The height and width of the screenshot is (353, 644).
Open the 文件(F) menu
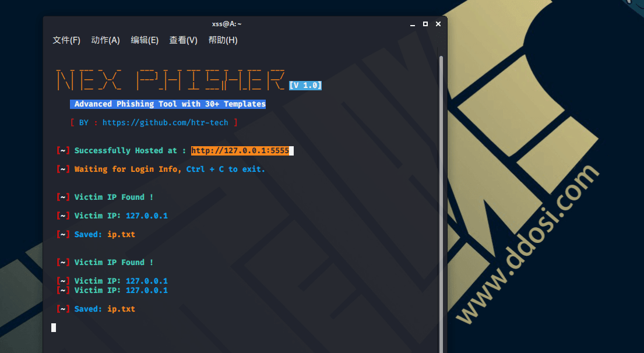pyautogui.click(x=66, y=40)
